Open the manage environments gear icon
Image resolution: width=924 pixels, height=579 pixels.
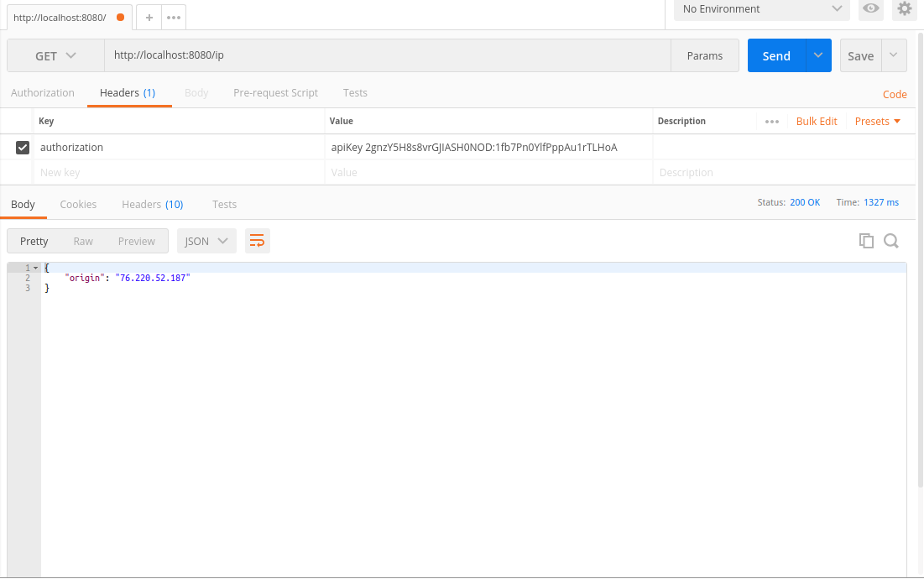[x=904, y=9]
